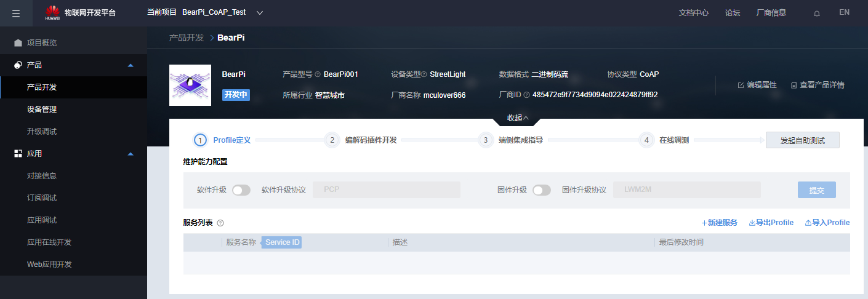Toggle the 固件升级 switch
This screenshot has height=299, width=868.
pyautogui.click(x=542, y=190)
